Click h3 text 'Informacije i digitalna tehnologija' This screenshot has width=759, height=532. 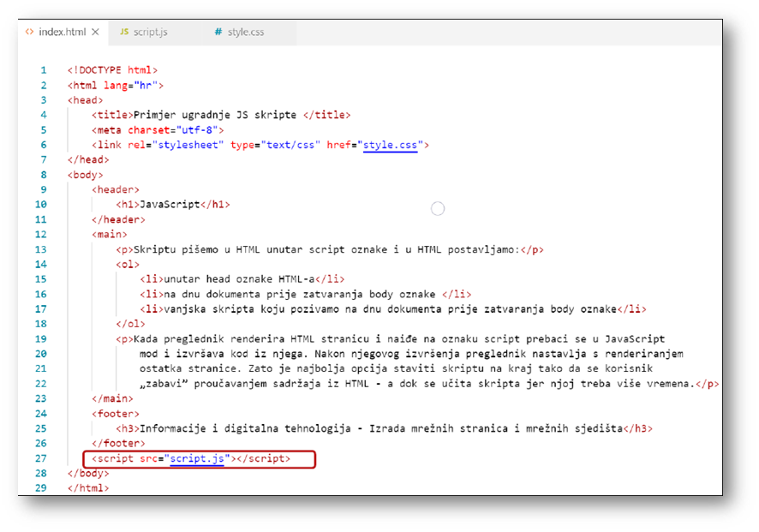pos(245,428)
